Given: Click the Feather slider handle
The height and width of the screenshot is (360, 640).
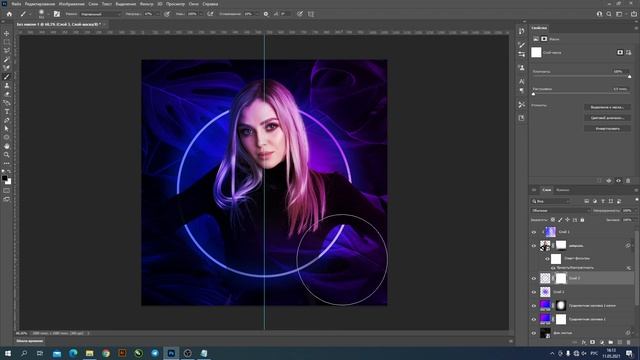Looking at the screenshot, I should (533, 93).
